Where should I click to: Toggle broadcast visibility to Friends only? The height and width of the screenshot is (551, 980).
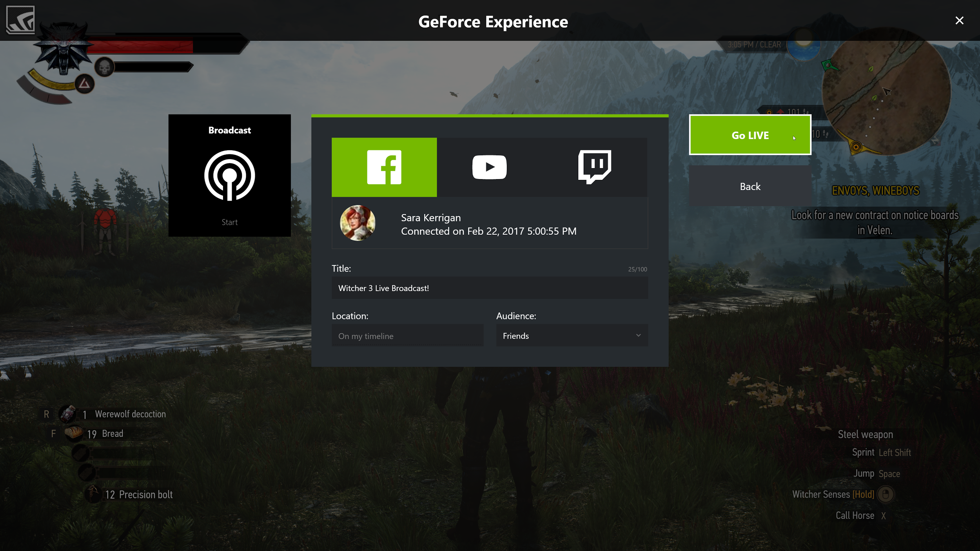(x=572, y=335)
